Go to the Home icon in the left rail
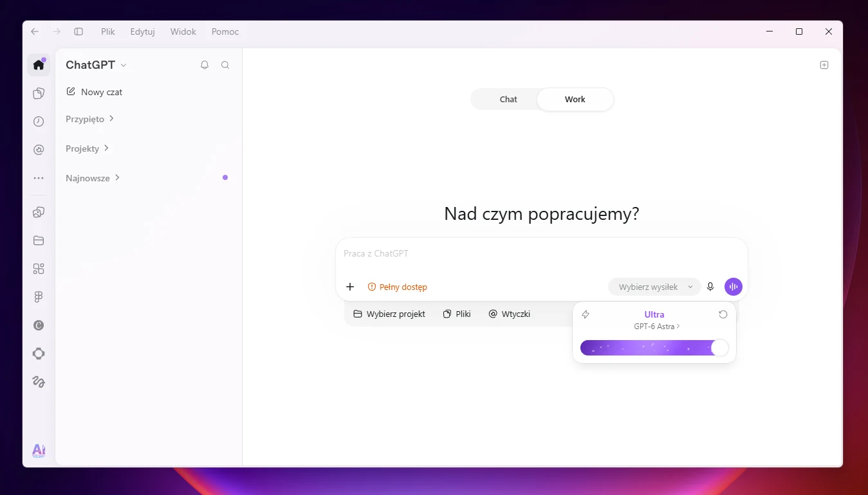This screenshot has width=868, height=495. click(x=39, y=65)
